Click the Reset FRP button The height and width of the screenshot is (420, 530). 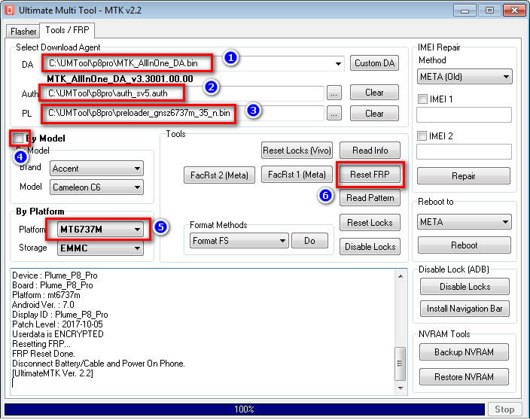pos(370,175)
